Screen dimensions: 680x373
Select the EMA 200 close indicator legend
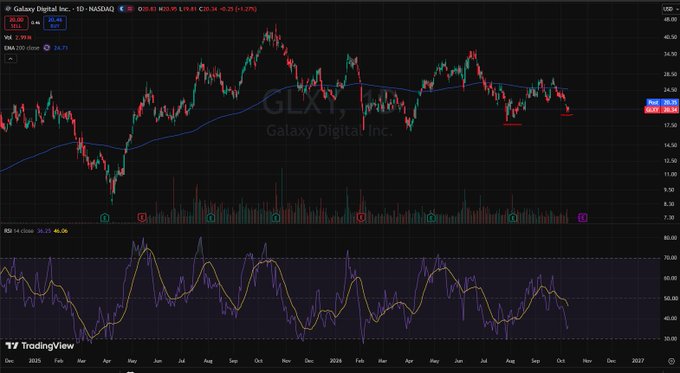[22, 48]
